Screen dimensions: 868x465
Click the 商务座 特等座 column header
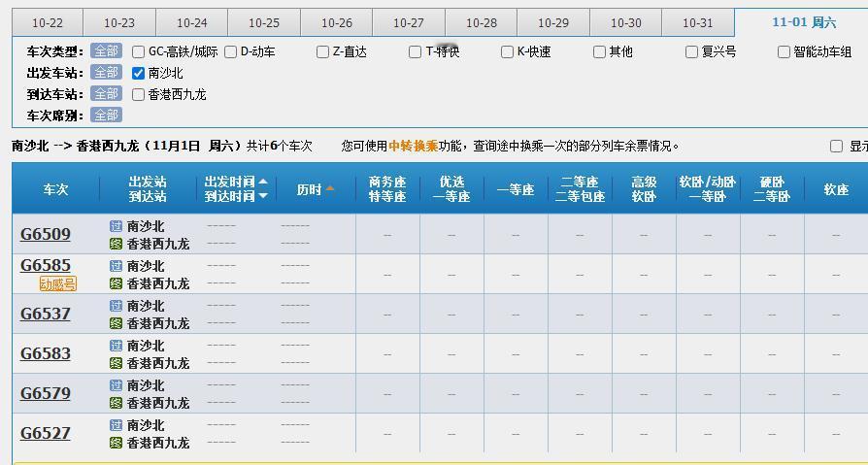(387, 188)
